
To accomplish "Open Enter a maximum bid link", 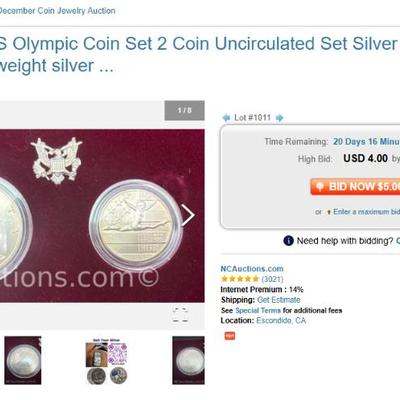I will pyautogui.click(x=366, y=212).
